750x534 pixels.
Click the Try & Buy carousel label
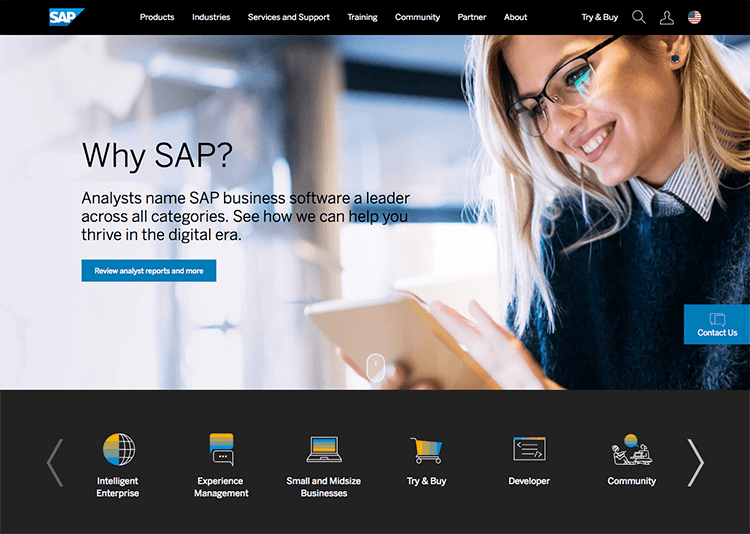pos(427,481)
